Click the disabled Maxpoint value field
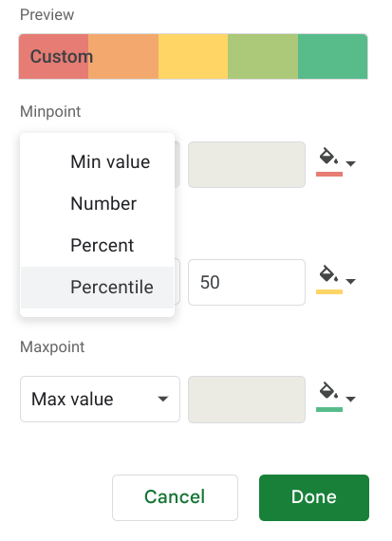 click(247, 400)
